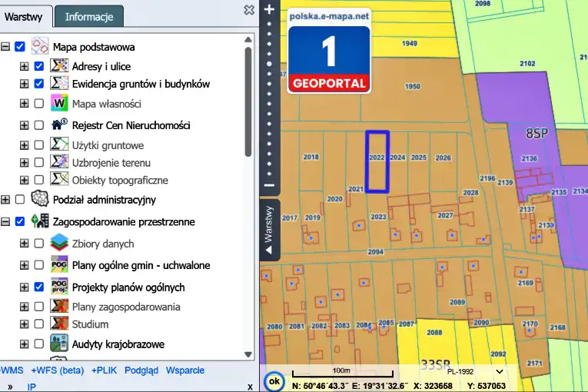Click the Adresy i ulice layer icon
This screenshot has height=392, width=588.
point(59,66)
